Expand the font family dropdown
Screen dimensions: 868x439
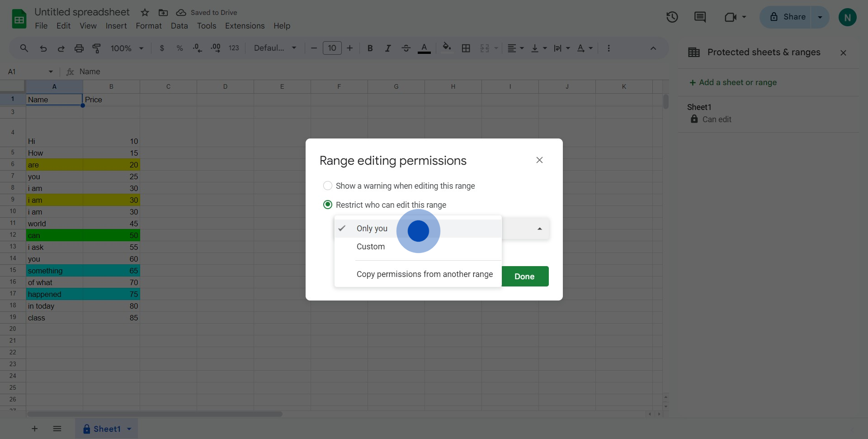(275, 48)
